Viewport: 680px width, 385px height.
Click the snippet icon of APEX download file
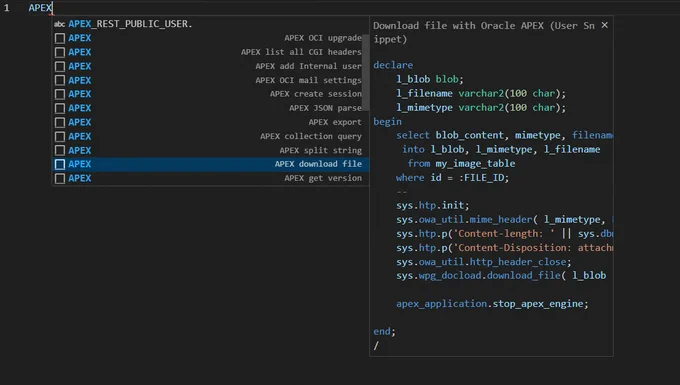[60, 164]
